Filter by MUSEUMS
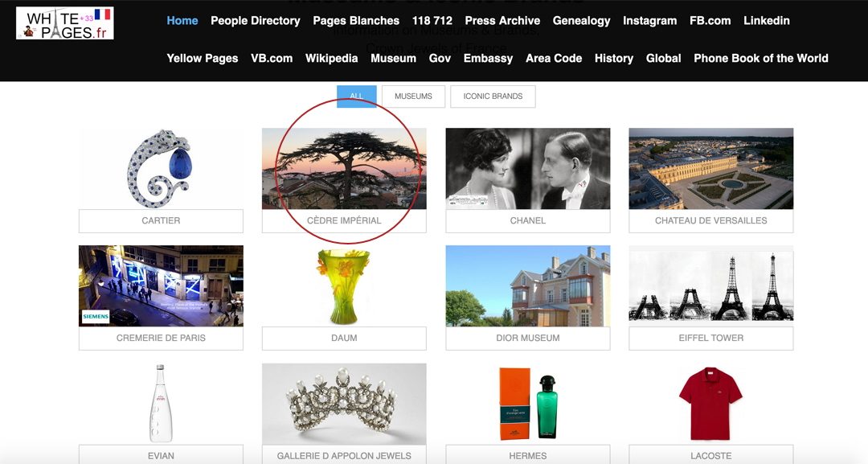 click(414, 96)
